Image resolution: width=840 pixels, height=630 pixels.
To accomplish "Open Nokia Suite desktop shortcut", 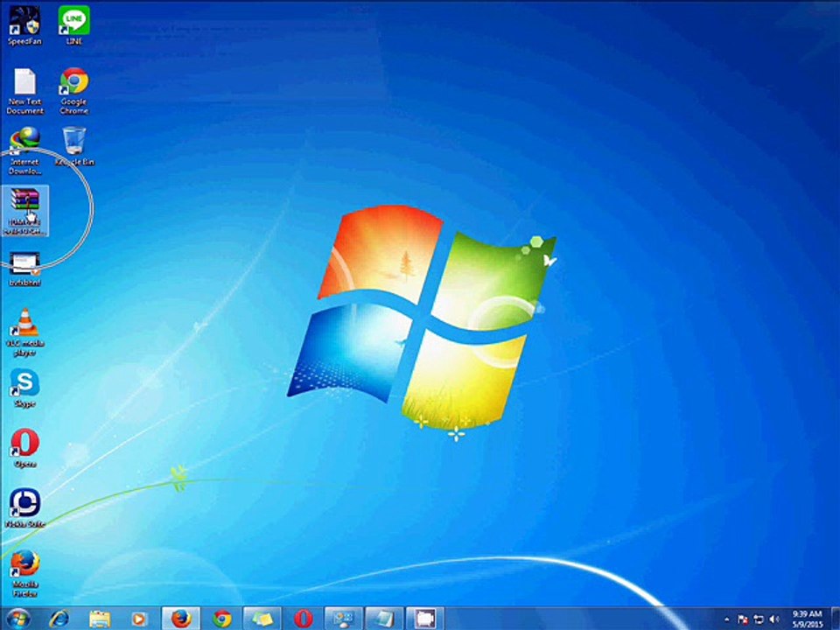I will [24, 508].
